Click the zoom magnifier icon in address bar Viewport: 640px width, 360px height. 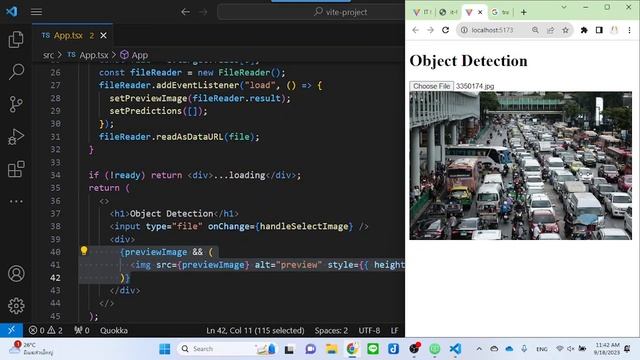pos(535,30)
